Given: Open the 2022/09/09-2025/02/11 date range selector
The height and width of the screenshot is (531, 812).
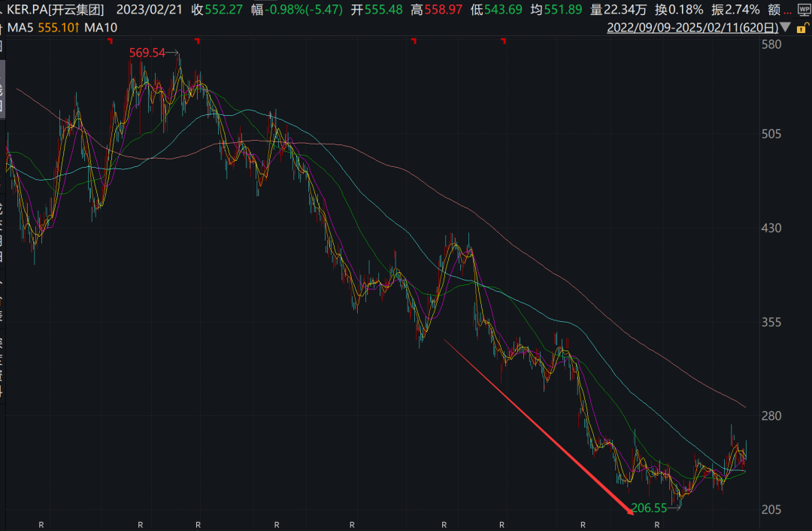Looking at the screenshot, I should pyautogui.click(x=692, y=28).
